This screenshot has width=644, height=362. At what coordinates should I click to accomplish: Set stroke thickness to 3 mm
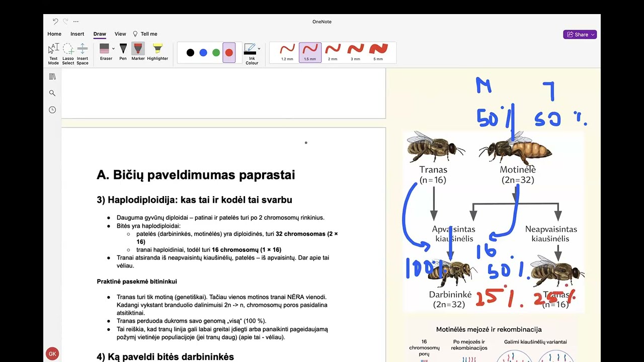click(x=355, y=52)
